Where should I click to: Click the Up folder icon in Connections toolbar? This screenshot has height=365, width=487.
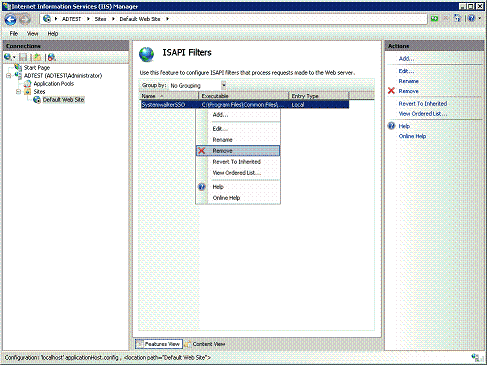[37, 57]
